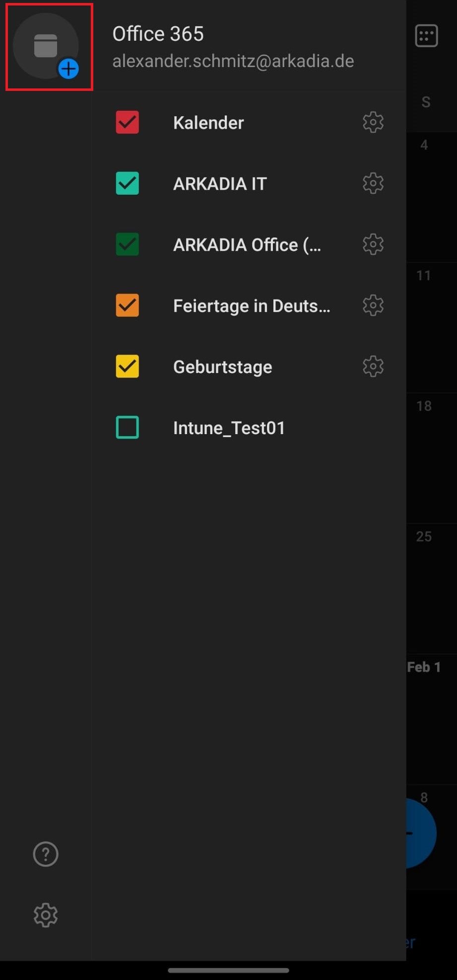Image resolution: width=457 pixels, height=980 pixels.
Task: Uncheck the orange Feiertage checkbox
Action: [128, 305]
